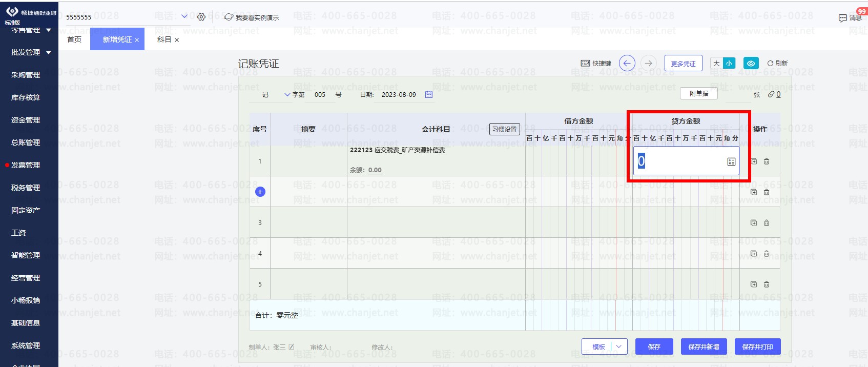Open 资金管理 in the sidebar
The image size is (868, 367).
(26, 120)
